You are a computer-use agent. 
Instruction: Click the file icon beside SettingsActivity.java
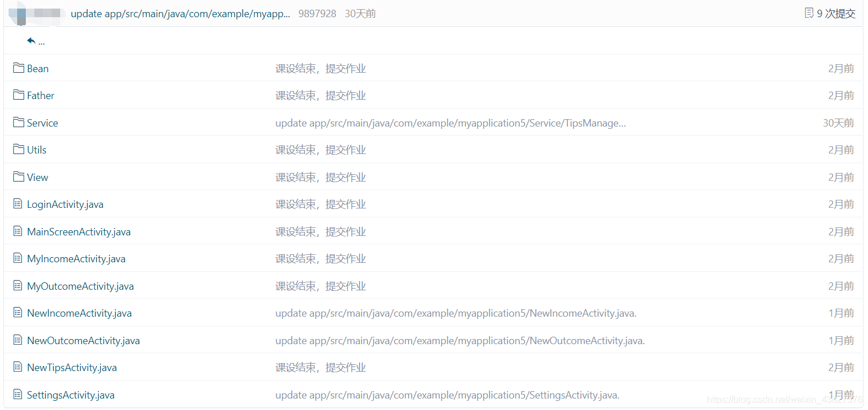pyautogui.click(x=18, y=395)
